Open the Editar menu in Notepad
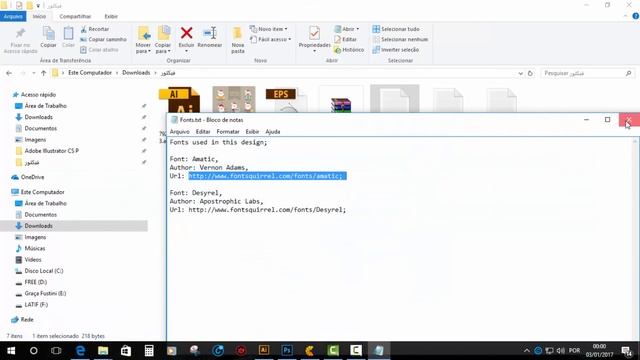Screen dimensions: 640x360 (202, 131)
